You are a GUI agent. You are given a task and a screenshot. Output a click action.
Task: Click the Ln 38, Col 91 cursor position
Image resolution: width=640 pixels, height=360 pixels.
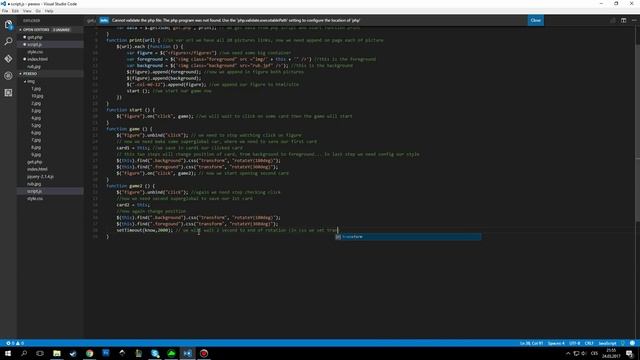531,343
